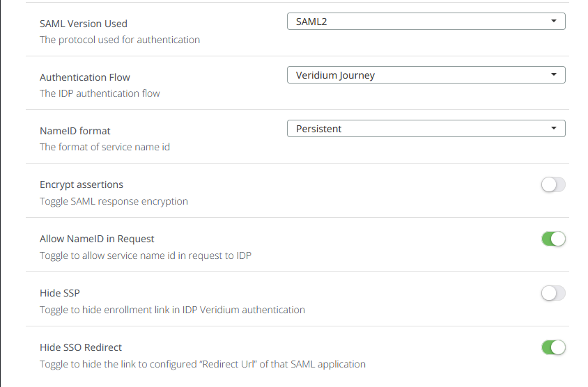
Task: Enable the Encrypt assertions toggle
Action: pos(553,184)
